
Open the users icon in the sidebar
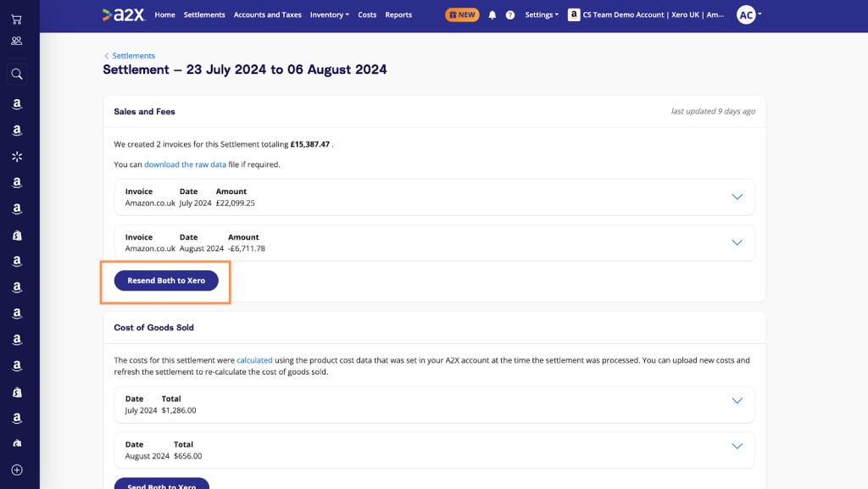(16, 41)
